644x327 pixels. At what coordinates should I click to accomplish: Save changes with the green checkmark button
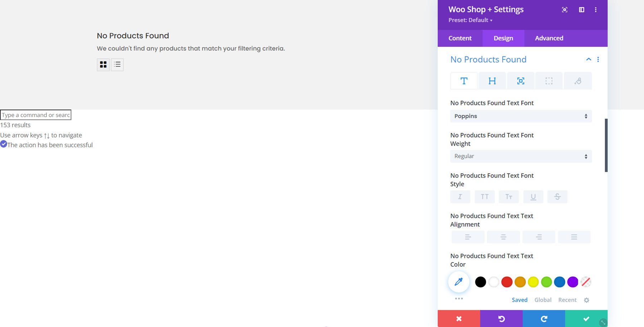coord(586,318)
